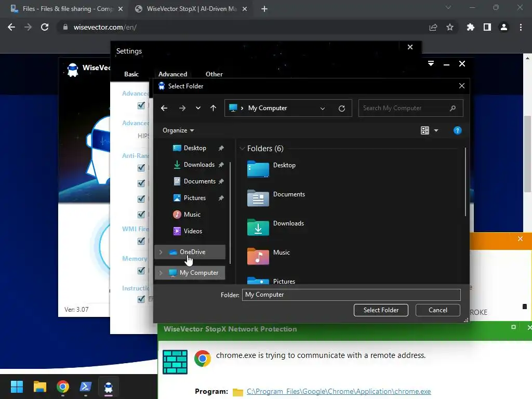Toggle the checkbox under Memory section
The image size is (532, 399).
(x=141, y=270)
